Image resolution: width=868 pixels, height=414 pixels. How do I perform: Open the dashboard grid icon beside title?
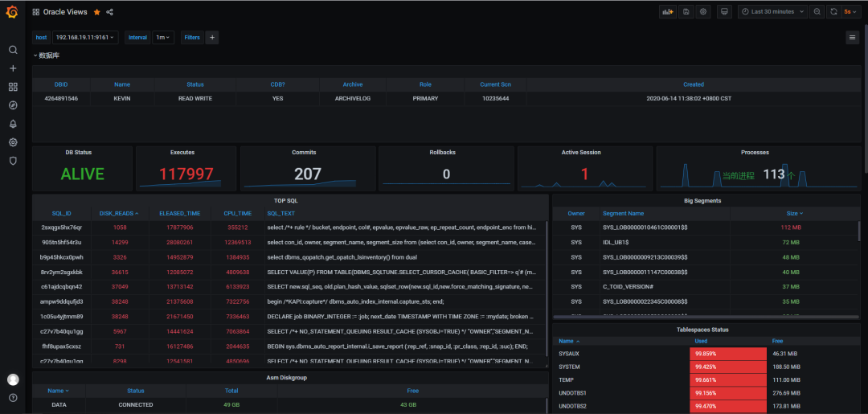[x=36, y=11]
